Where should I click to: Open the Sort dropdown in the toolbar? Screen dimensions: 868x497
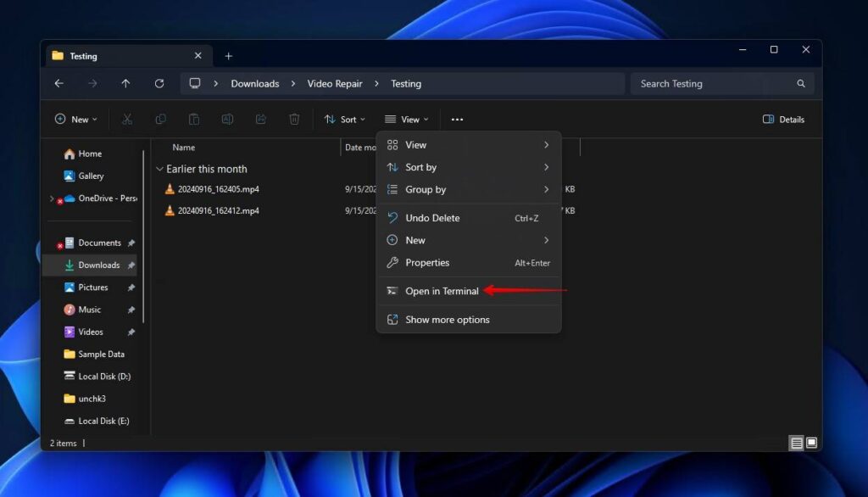click(344, 119)
